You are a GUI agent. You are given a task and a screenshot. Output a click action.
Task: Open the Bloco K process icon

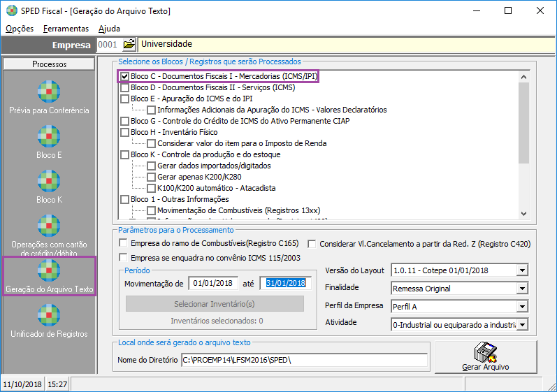pyautogui.click(x=49, y=181)
